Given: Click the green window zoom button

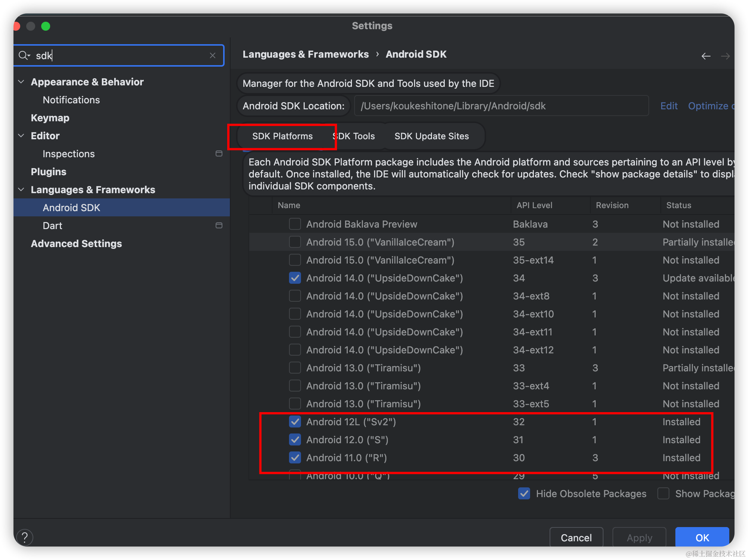Looking at the screenshot, I should tap(46, 26).
